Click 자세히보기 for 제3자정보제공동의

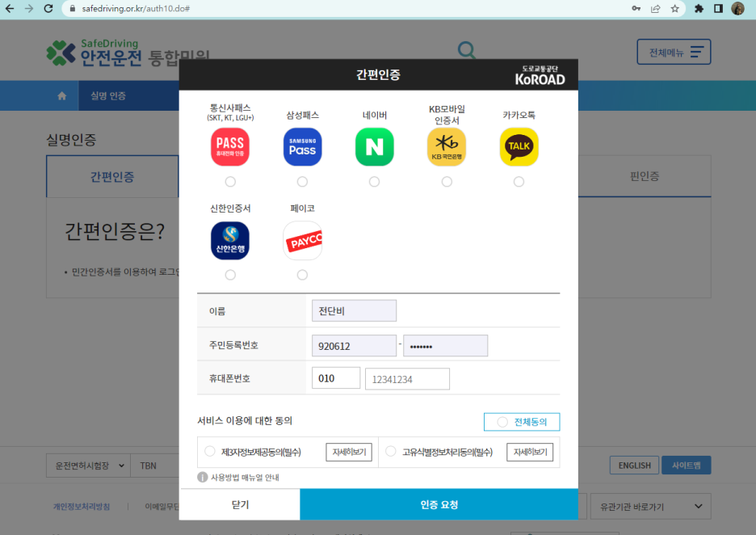[x=349, y=452]
